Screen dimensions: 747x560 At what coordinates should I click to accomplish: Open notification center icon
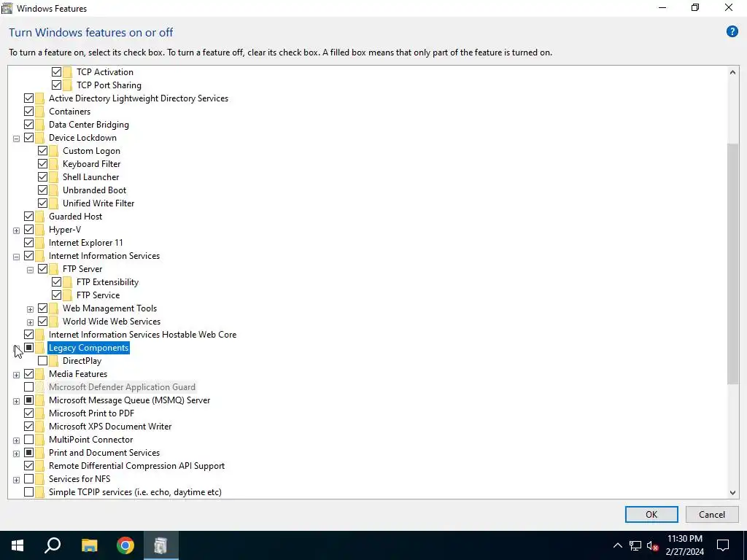pyautogui.click(x=723, y=545)
